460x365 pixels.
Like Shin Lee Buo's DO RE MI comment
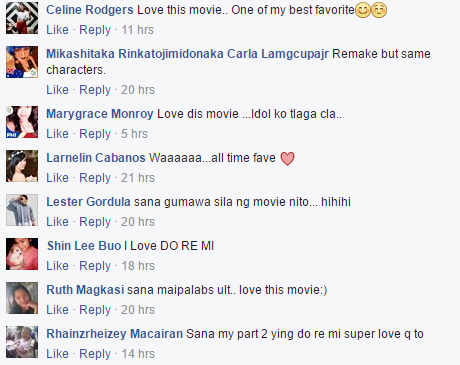point(57,266)
